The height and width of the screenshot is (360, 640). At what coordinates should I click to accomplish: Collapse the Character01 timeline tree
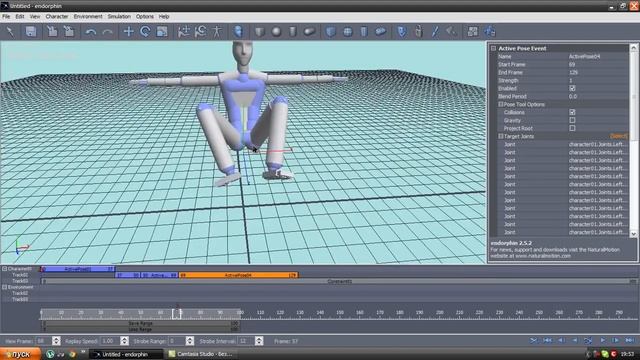pyautogui.click(x=4, y=269)
